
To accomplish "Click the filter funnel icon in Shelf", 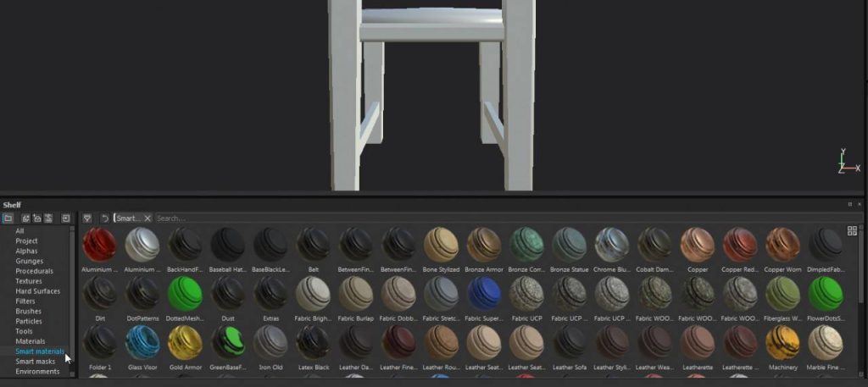I will (x=87, y=218).
